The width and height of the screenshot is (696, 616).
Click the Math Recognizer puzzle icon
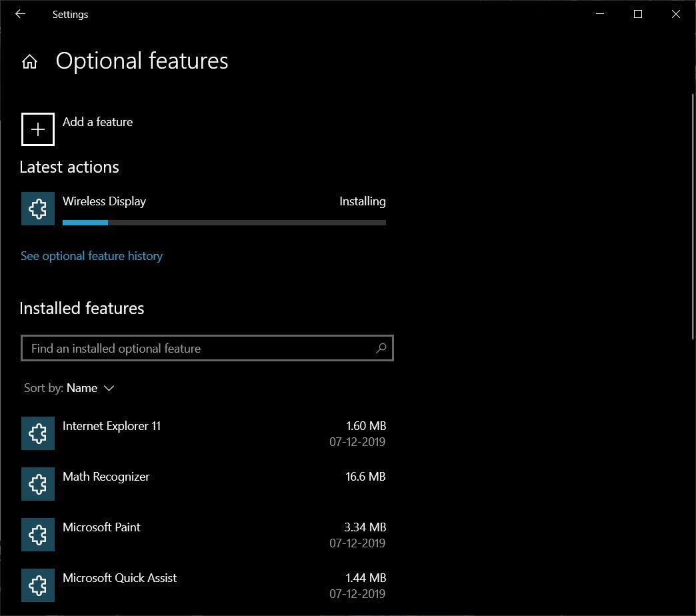coord(38,484)
